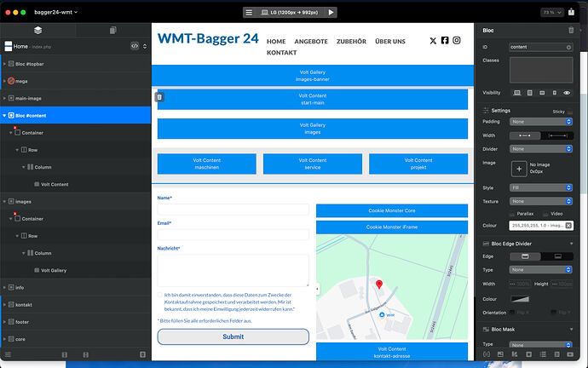Open the X social icon in navbar
Viewport: 588px width, 368px height.
pyautogui.click(x=433, y=41)
